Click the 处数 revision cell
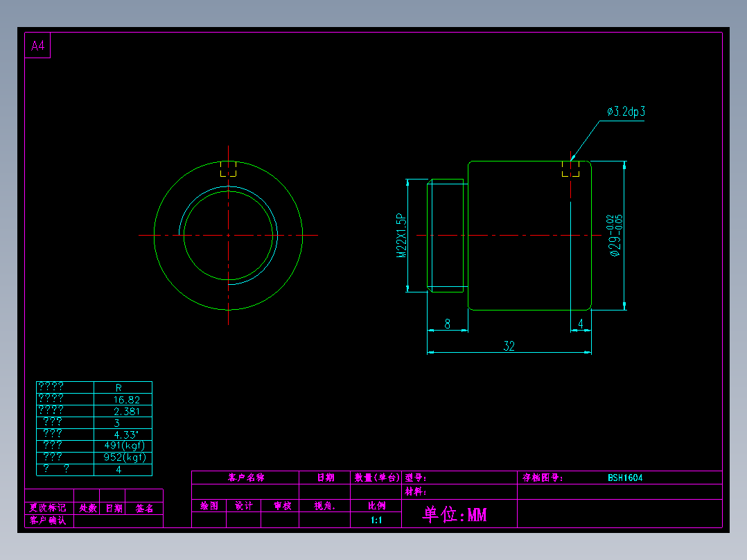This screenshot has width=747, height=560. 87,508
